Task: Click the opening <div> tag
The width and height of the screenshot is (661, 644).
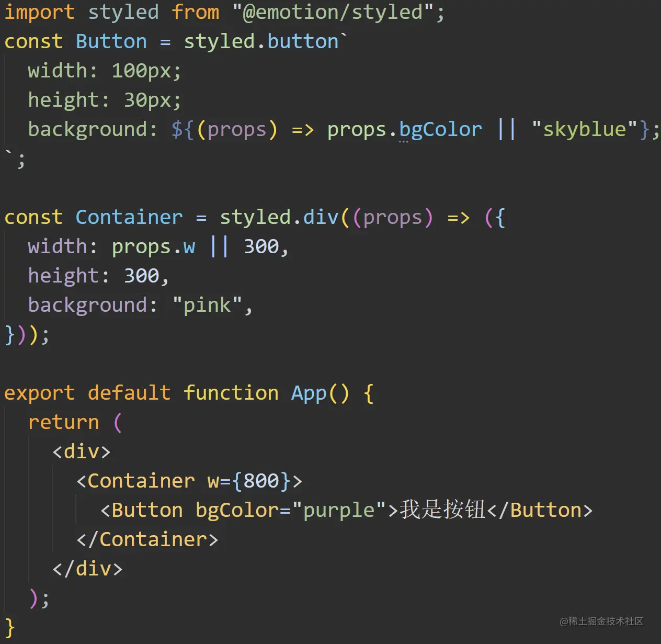Action: (x=82, y=451)
